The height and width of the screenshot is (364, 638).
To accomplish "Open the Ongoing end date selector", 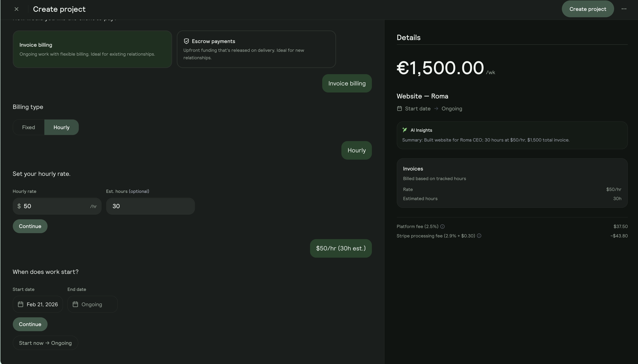I will click(x=92, y=304).
